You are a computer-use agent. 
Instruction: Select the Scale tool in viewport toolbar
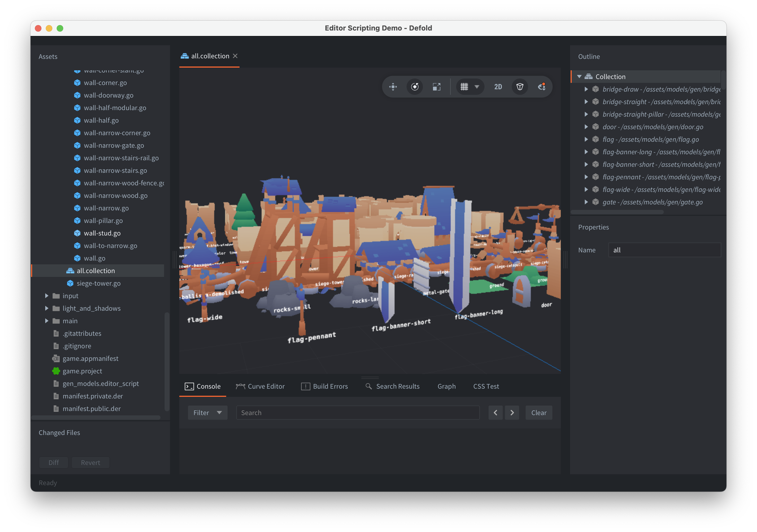tap(437, 87)
